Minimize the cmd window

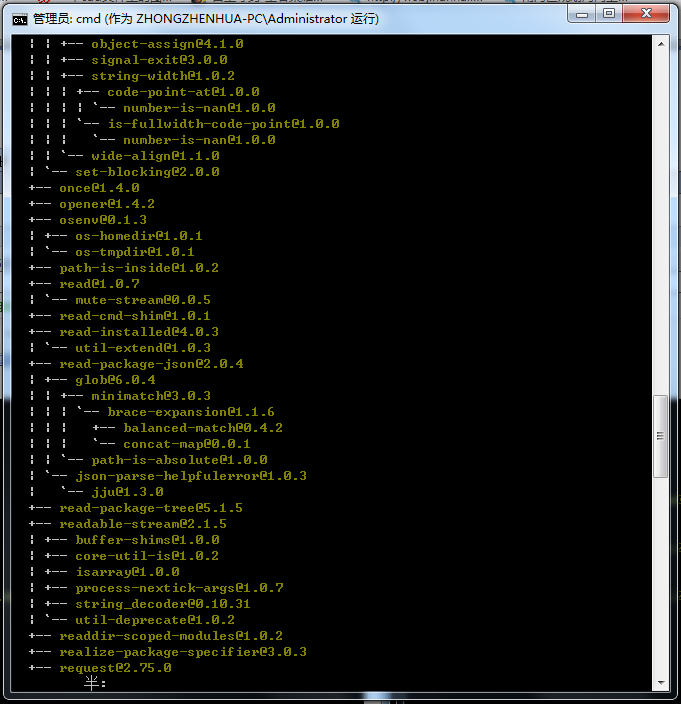coord(582,14)
